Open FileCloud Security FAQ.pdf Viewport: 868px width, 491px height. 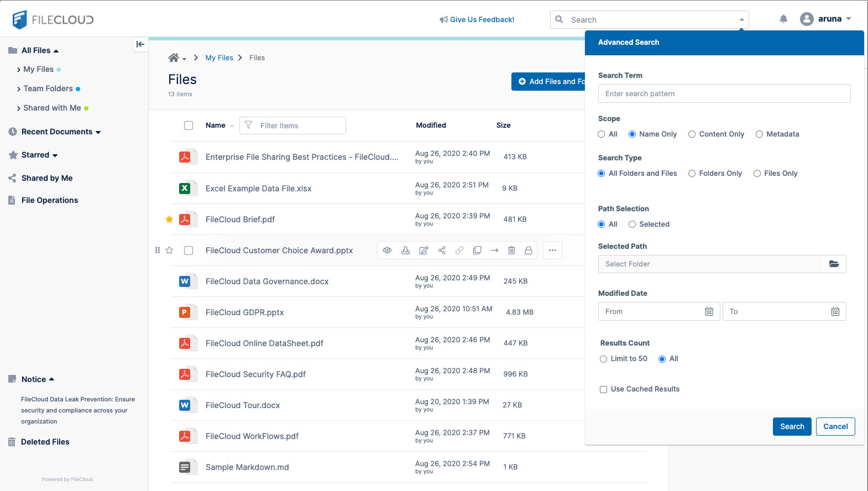[x=255, y=374]
